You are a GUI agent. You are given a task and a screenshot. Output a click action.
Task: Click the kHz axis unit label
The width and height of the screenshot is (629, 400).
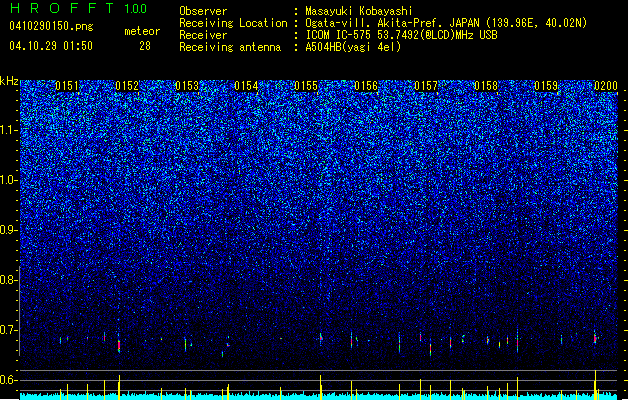[9, 81]
